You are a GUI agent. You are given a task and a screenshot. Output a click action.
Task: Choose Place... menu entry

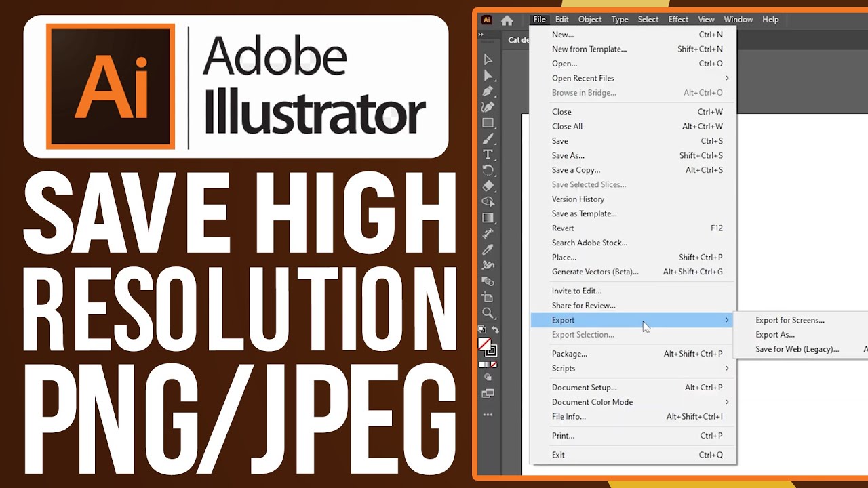633,258
